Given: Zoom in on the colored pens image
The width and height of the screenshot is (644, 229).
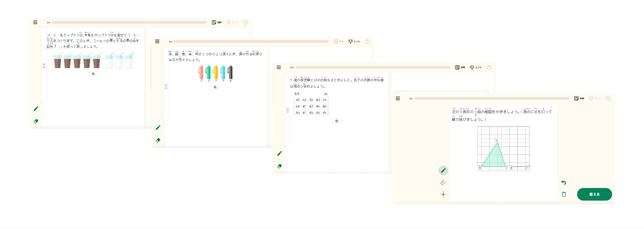Looking at the screenshot, I should coord(215,87).
